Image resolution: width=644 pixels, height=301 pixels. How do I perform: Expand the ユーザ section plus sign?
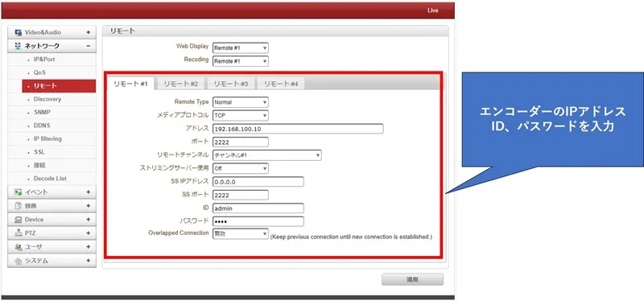tap(89, 247)
